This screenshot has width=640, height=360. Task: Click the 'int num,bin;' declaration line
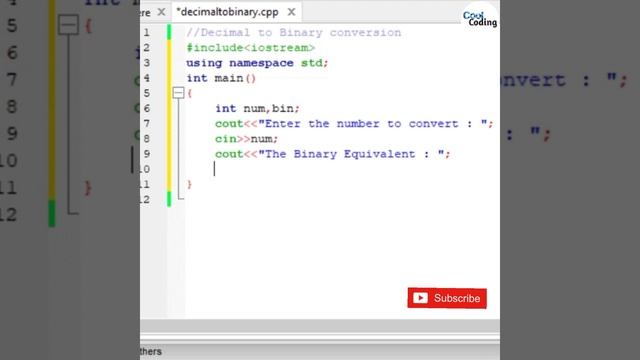[x=257, y=108]
